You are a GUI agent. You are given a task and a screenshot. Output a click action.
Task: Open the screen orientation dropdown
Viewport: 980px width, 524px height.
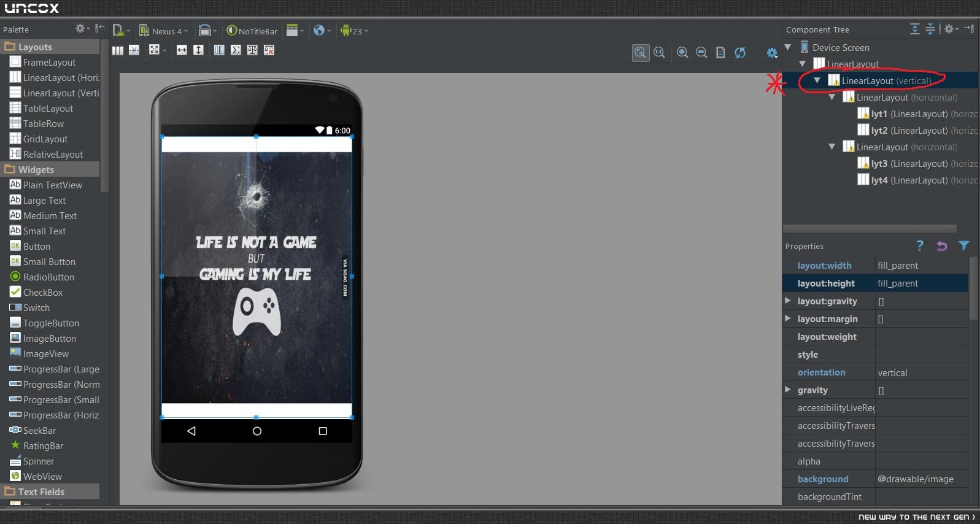208,31
